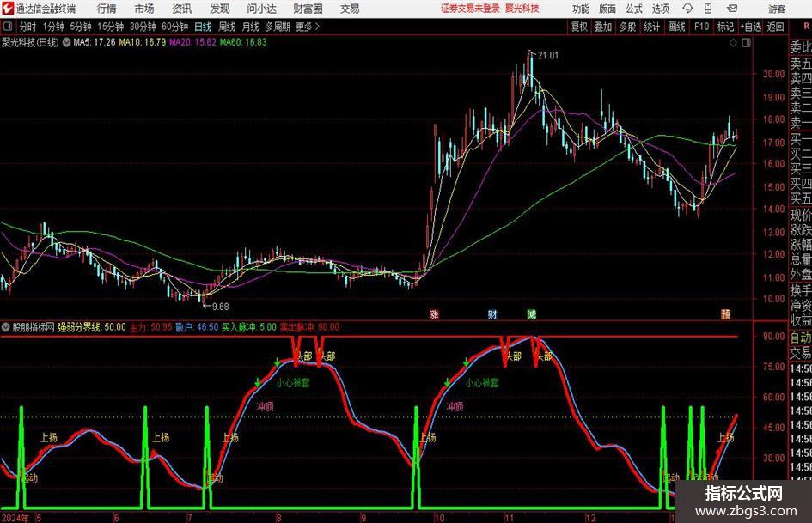Expand the 股朋指标网 indicator dropdown arrow
The image size is (812, 523).
(x=6, y=327)
